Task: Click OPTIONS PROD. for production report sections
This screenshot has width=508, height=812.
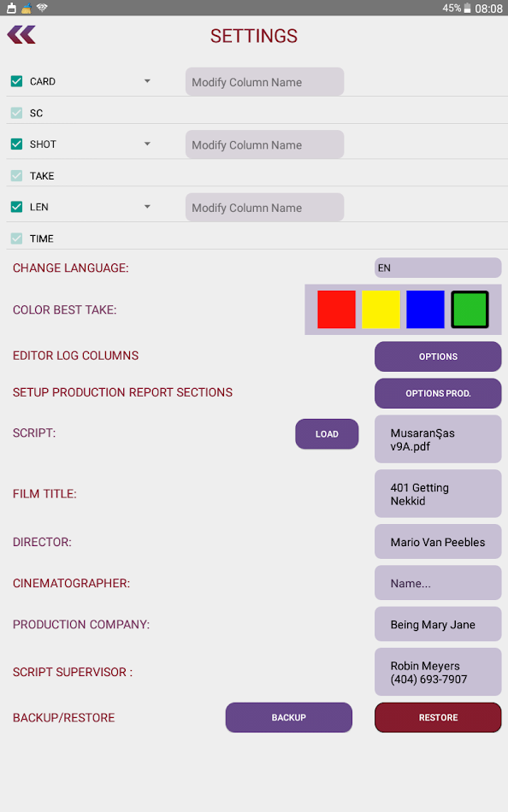Action: (437, 393)
